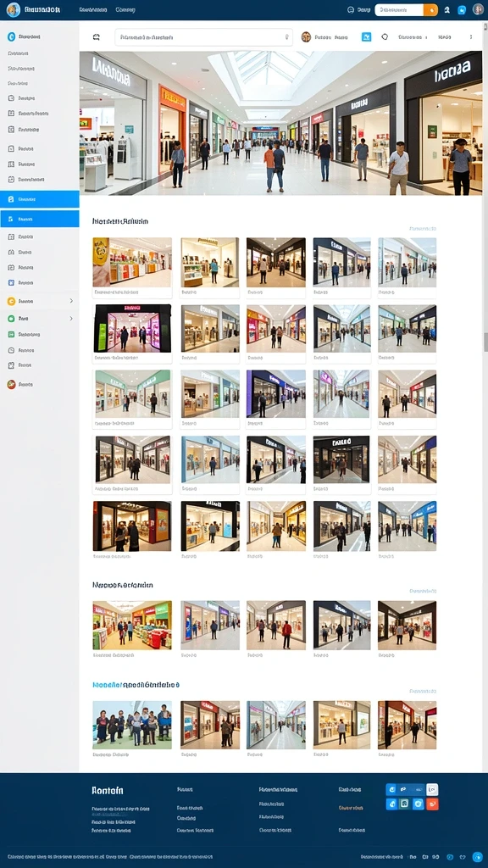Viewport: 488px width, 868px height.
Task: Click the blue picture icon in the toolbar
Action: point(366,37)
